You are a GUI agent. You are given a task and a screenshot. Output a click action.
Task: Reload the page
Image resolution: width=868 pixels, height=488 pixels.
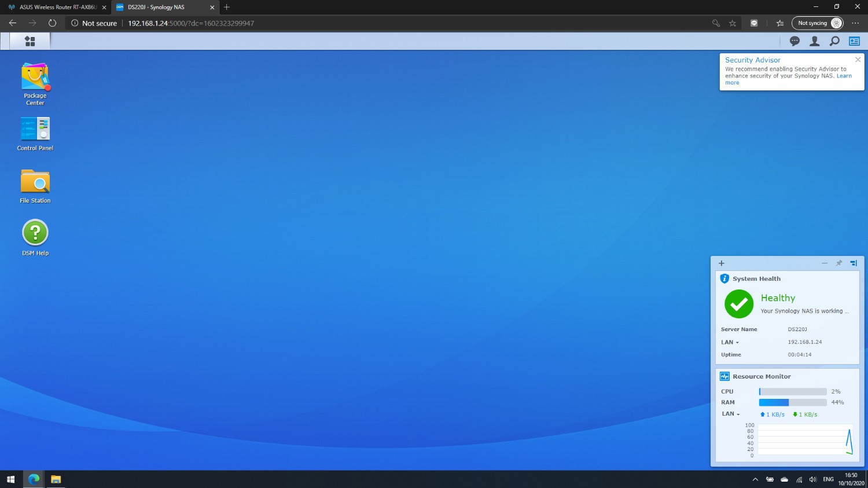52,23
